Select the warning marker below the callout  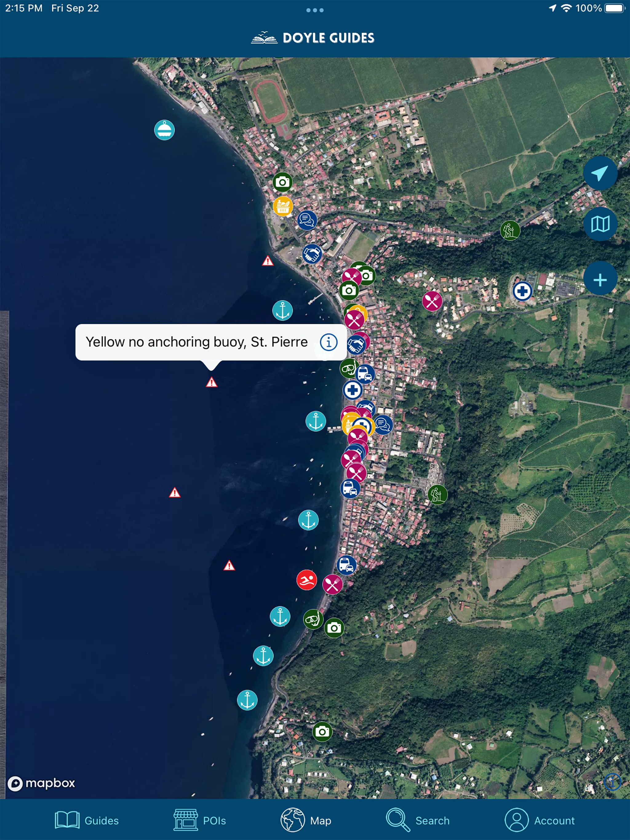pyautogui.click(x=212, y=382)
